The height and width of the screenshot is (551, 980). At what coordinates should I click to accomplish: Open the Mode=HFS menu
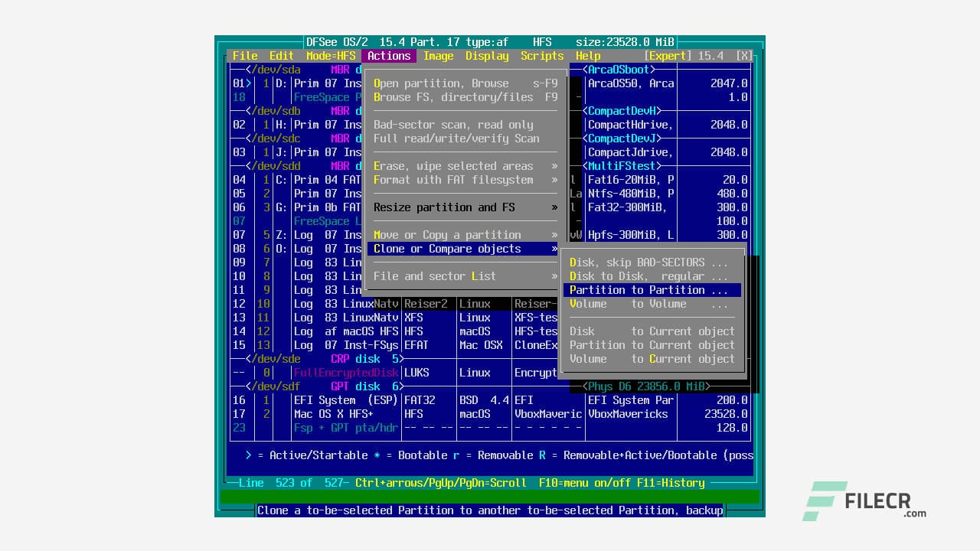pyautogui.click(x=331, y=55)
